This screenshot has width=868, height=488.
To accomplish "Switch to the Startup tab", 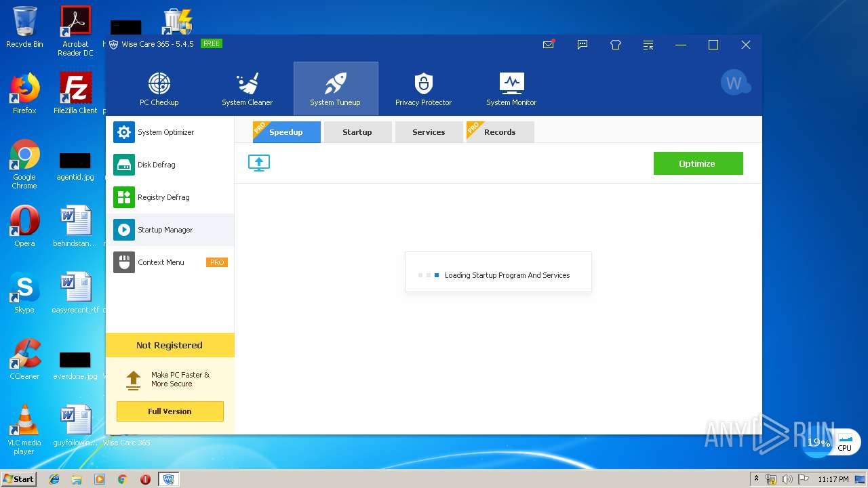I will point(357,132).
